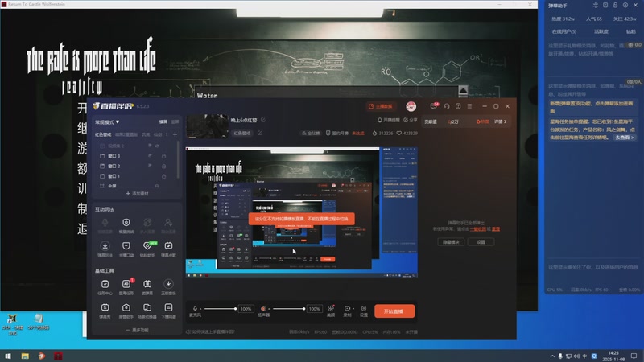Click 去查看 in the 星海任务 notice

(625, 138)
